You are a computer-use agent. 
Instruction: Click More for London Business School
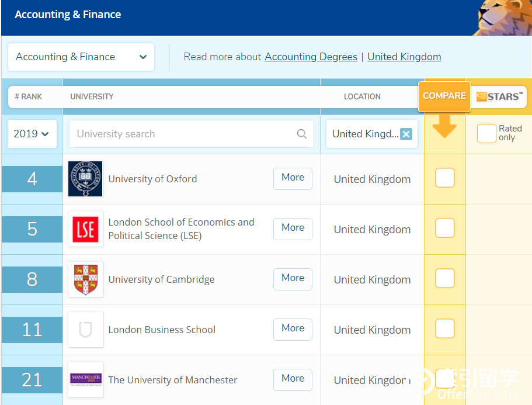coord(293,329)
